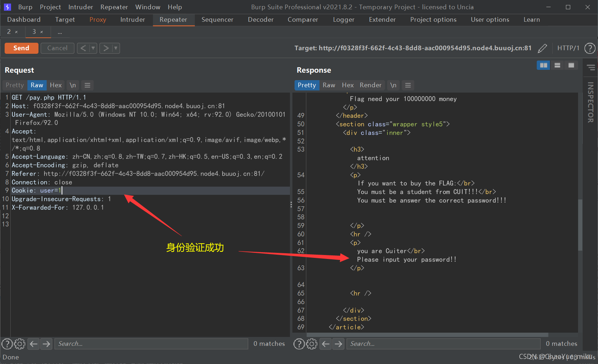
Task: Click the response vertical scrollbar
Action: point(580,224)
